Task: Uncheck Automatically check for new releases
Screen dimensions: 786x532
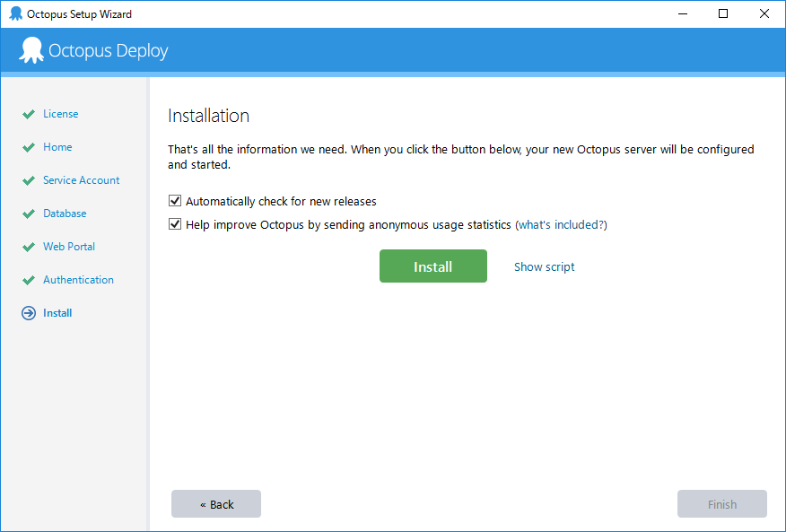Action: click(x=175, y=201)
